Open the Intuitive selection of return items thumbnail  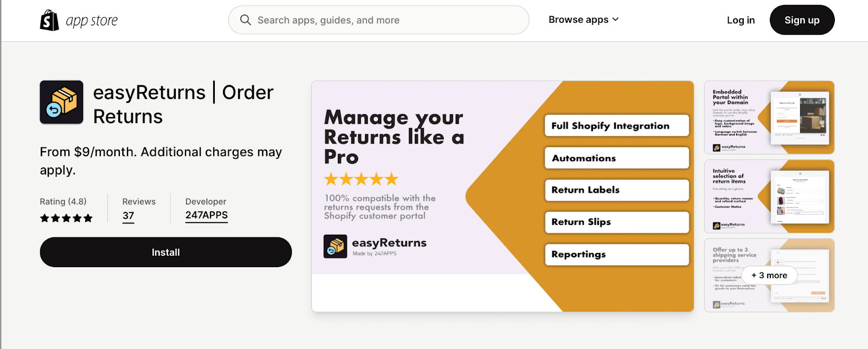tap(769, 196)
